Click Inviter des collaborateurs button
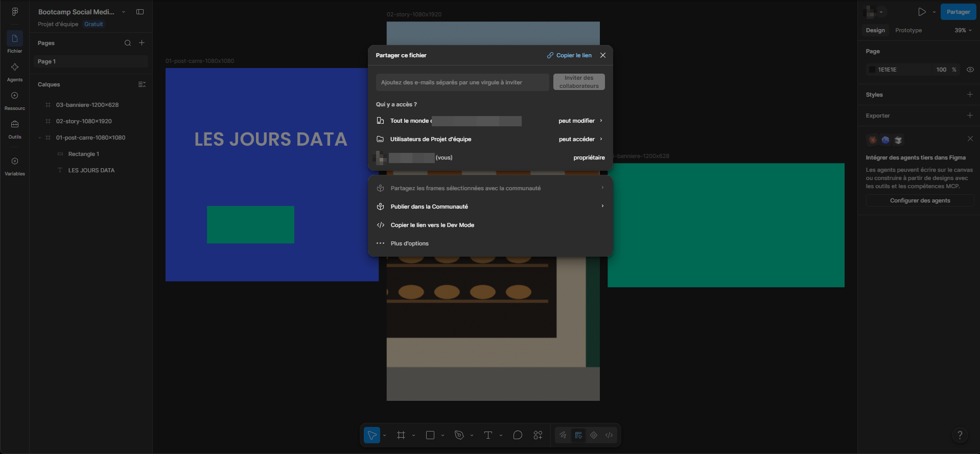Screen dimensions: 980x454 coord(579,82)
